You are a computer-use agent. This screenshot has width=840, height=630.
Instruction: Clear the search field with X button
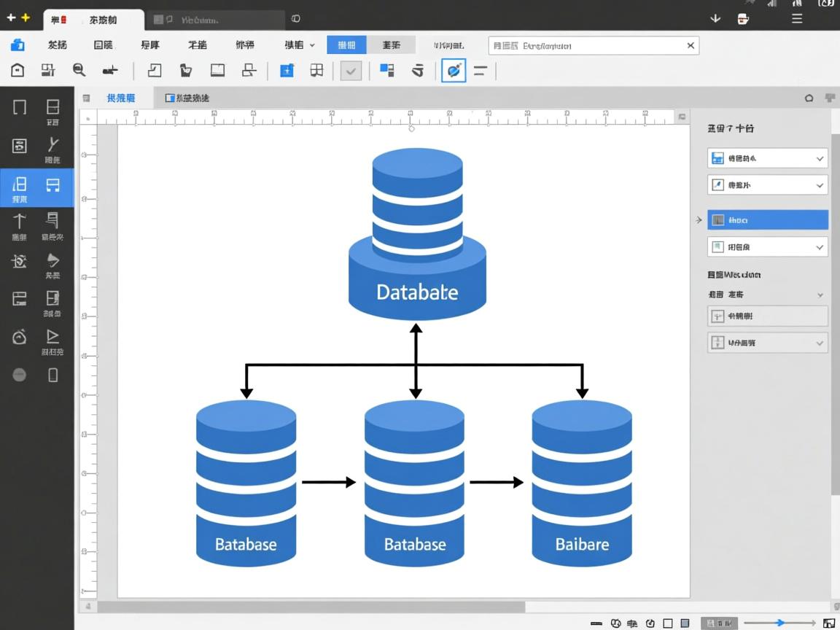pos(691,45)
